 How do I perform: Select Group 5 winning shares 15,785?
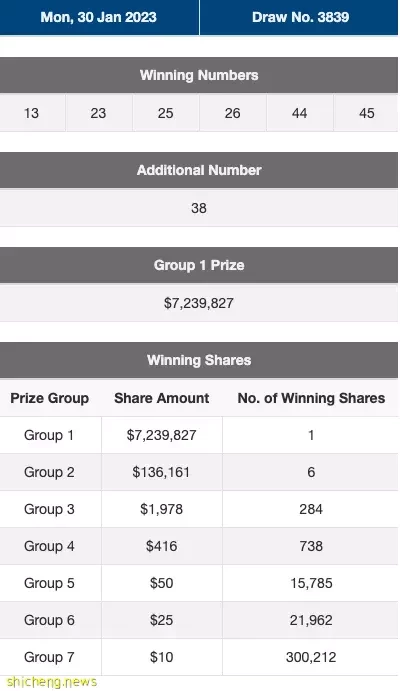[x=311, y=583]
